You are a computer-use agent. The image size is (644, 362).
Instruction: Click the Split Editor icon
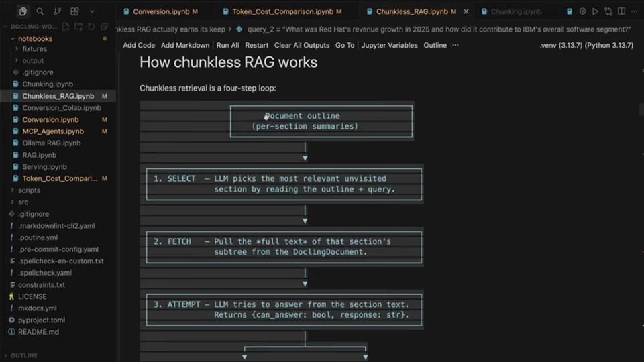(x=621, y=11)
